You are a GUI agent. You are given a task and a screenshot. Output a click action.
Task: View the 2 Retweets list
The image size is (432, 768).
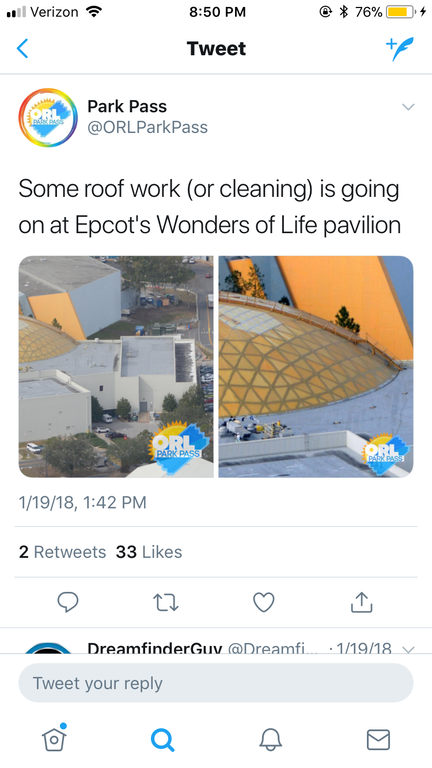[62, 552]
